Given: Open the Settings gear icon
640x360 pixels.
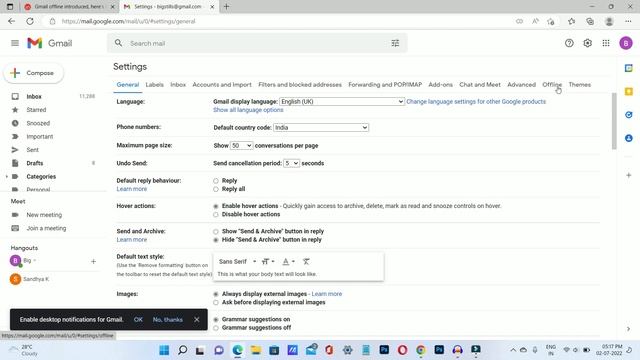Looking at the screenshot, I should pos(587,43).
